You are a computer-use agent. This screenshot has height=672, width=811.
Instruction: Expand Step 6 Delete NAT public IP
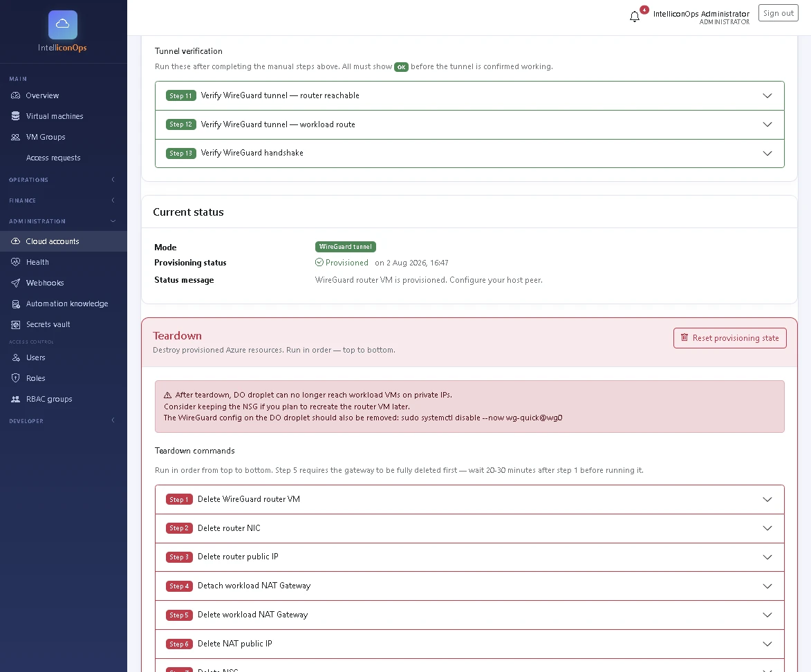(x=469, y=644)
